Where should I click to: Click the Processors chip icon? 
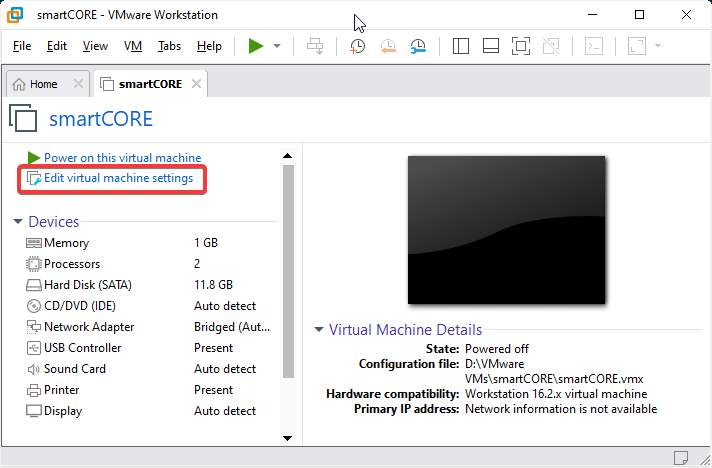(34, 264)
